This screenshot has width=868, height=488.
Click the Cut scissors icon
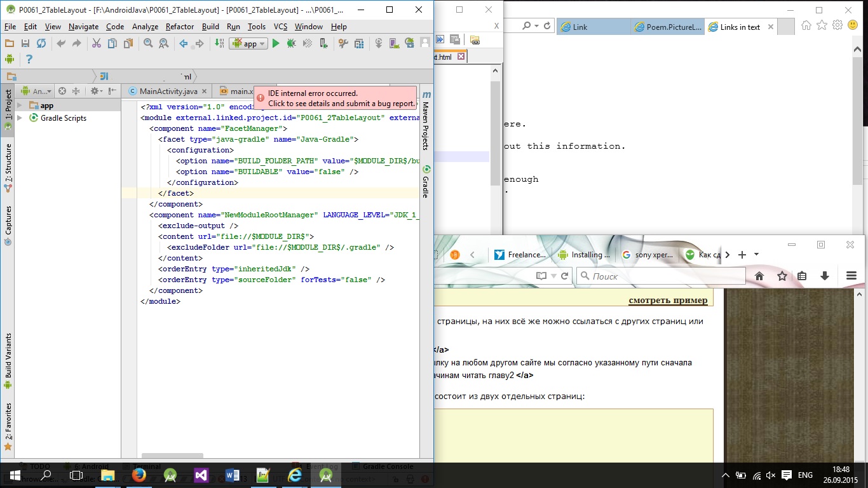(97, 43)
